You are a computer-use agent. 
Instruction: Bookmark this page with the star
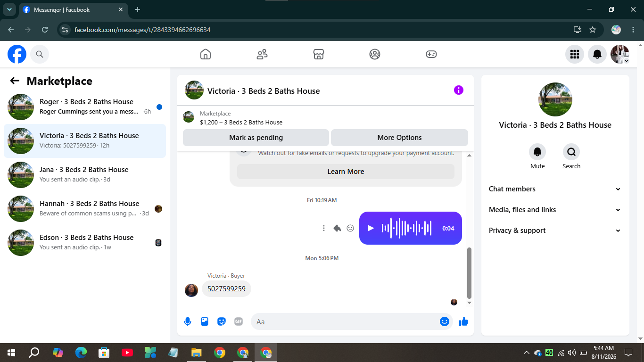(593, 30)
